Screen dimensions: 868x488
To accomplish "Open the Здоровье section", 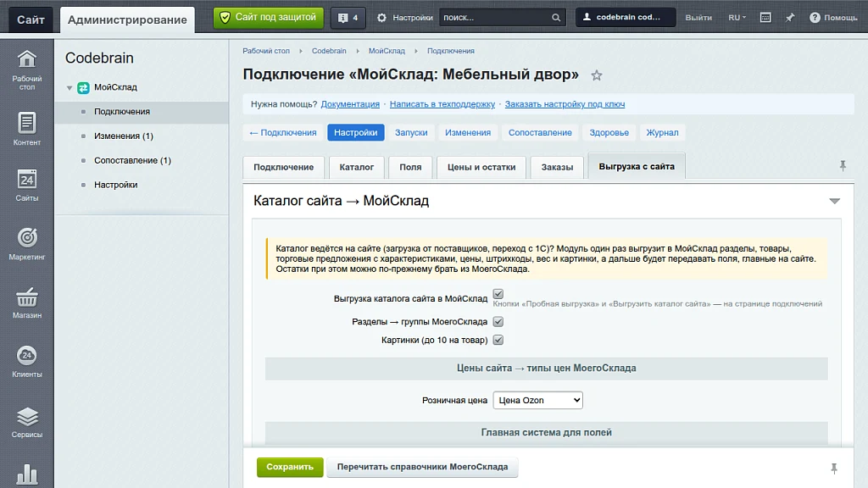I will pyautogui.click(x=609, y=133).
